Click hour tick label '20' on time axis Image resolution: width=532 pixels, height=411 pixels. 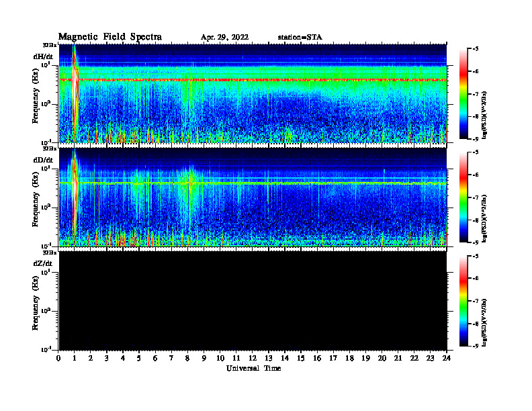(x=382, y=359)
